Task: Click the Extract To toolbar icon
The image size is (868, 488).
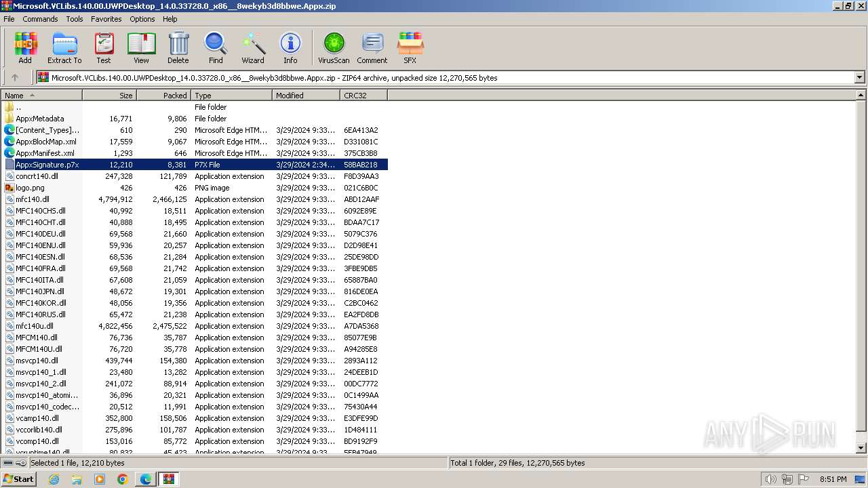Action: point(64,47)
